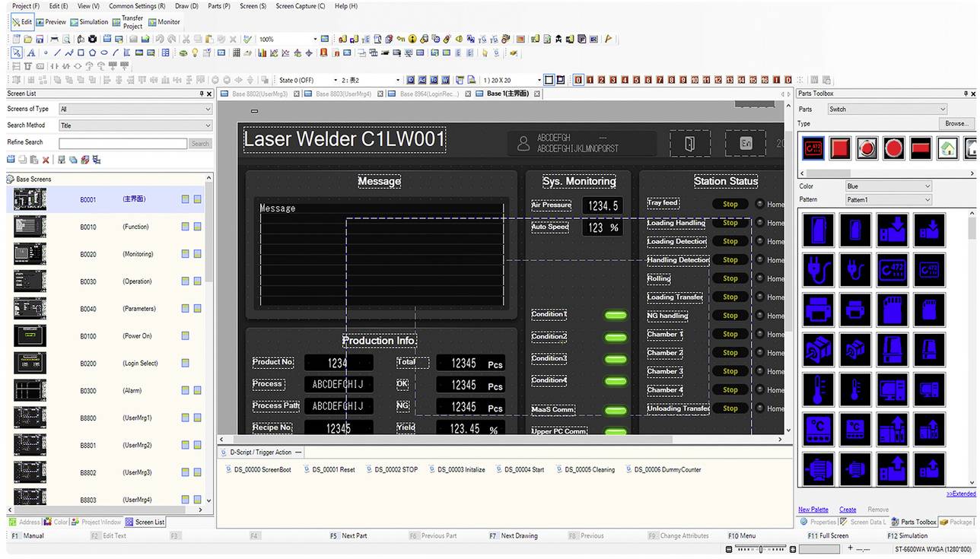Screen dimensions: 980x559
Task: Click the new screen icon in Screen List toolbar
Action: click(x=11, y=160)
